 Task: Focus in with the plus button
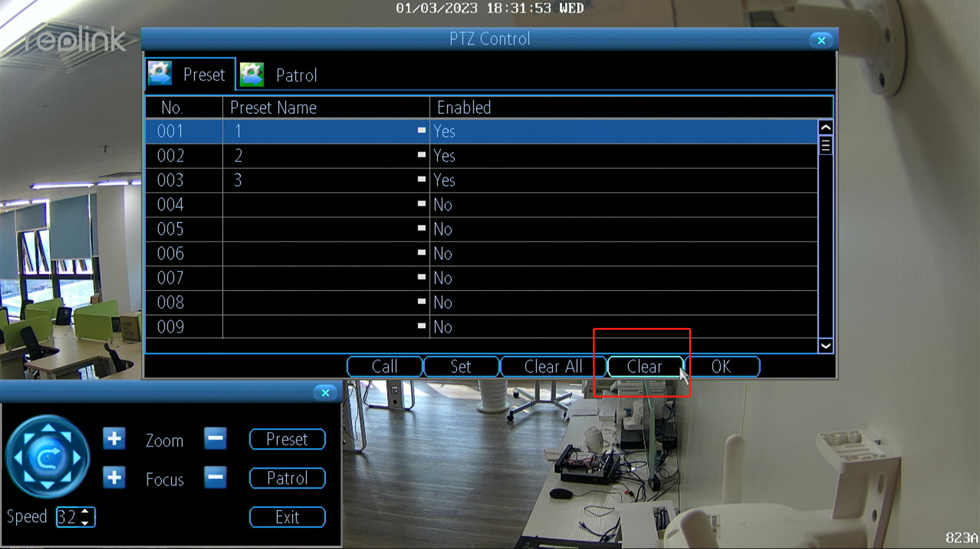coord(114,478)
